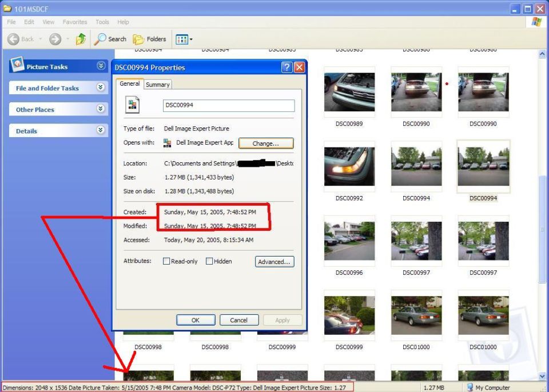
Task: Open the File menu
Action: 11,22
